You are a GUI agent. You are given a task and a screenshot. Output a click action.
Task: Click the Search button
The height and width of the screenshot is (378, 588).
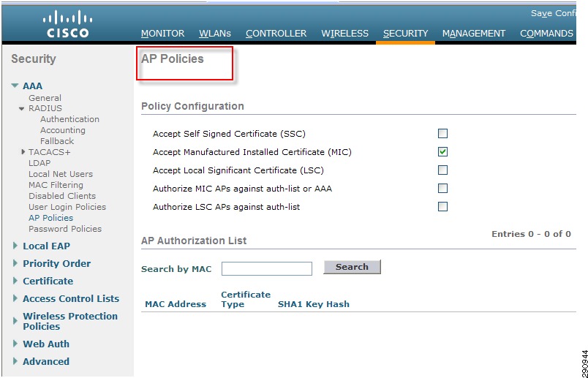coord(352,267)
